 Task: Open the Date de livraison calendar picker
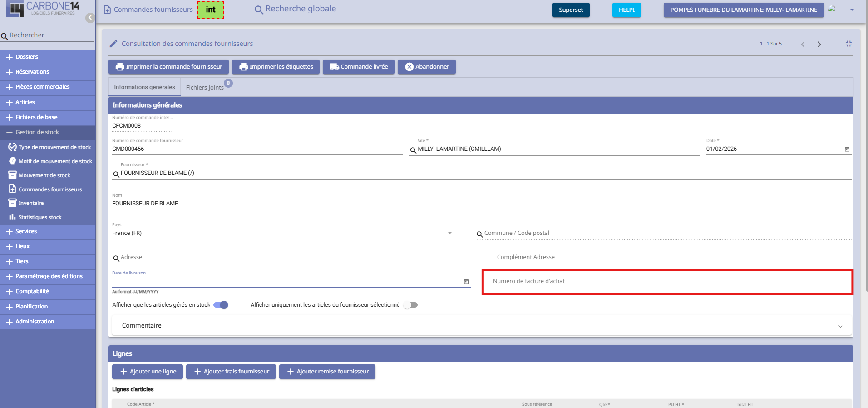point(466,282)
